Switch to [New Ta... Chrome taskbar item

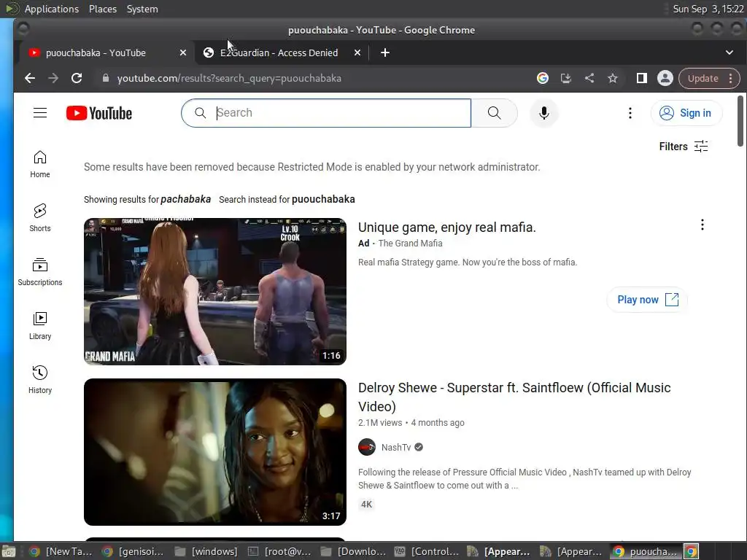coord(61,551)
